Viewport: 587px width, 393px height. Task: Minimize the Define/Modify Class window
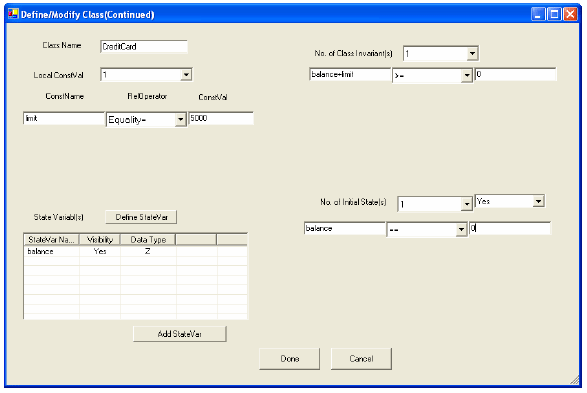(x=538, y=14)
